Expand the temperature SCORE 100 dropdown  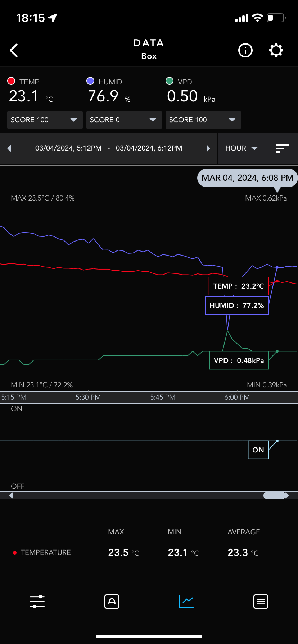[45, 120]
